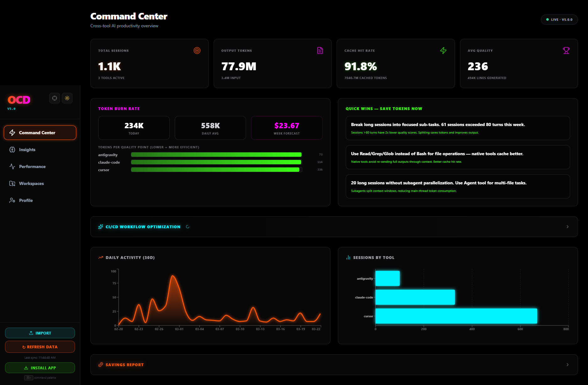Click the lightning icon on Cache Hit Rate card
The width and height of the screenshot is (588, 385).
tap(443, 50)
